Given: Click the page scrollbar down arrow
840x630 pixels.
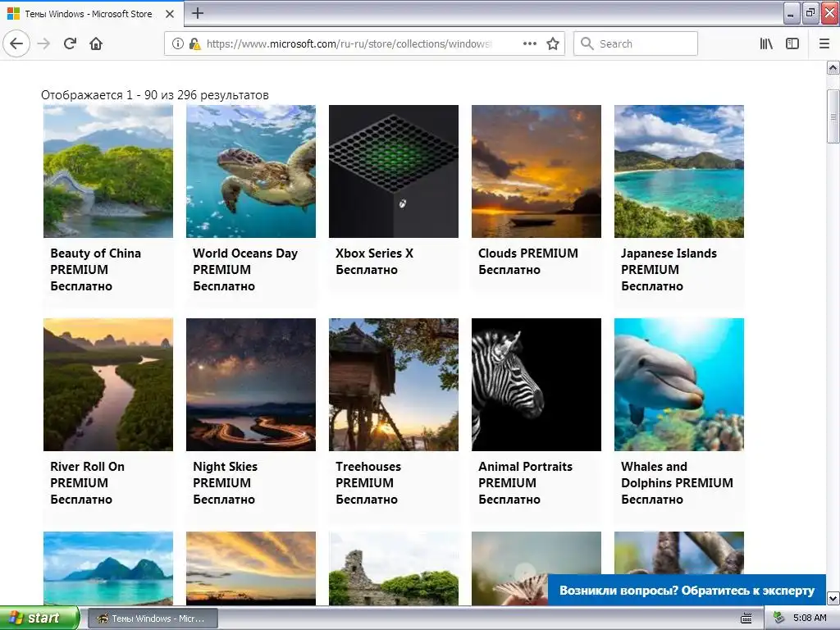Looking at the screenshot, I should [833, 598].
